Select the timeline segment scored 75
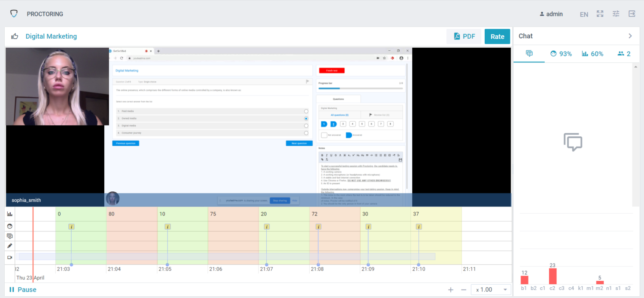Viewport: 644px width, 298px height. pos(233,236)
